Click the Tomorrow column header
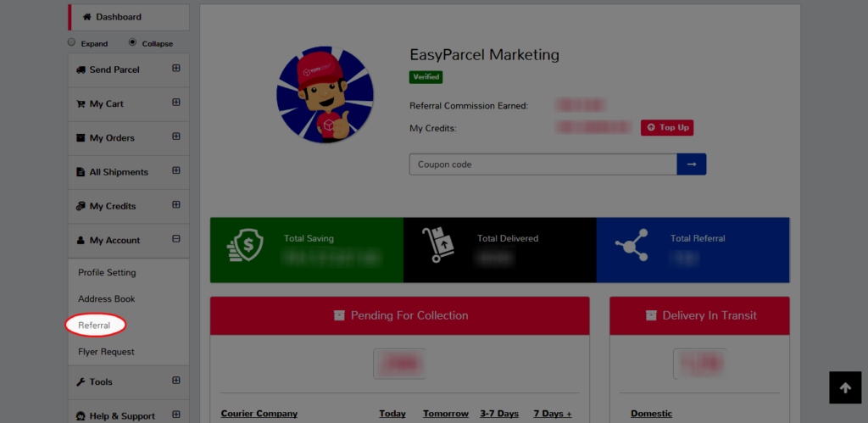 click(446, 414)
